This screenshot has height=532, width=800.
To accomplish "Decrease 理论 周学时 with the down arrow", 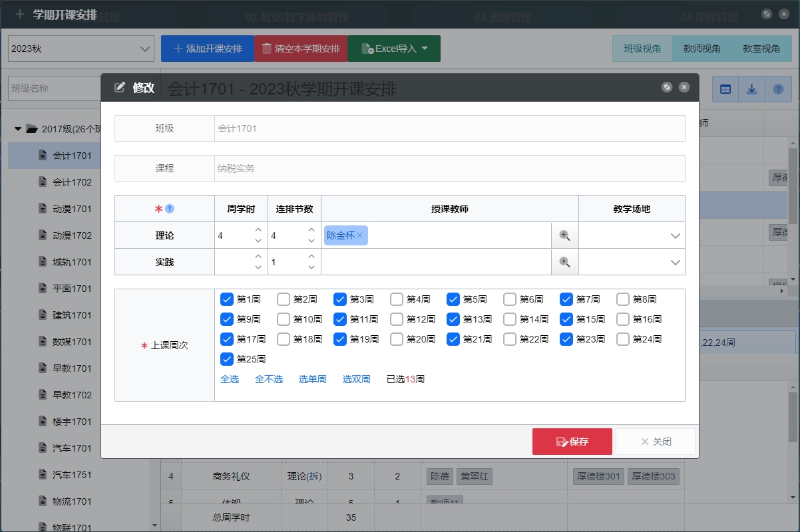I will pyautogui.click(x=259, y=241).
